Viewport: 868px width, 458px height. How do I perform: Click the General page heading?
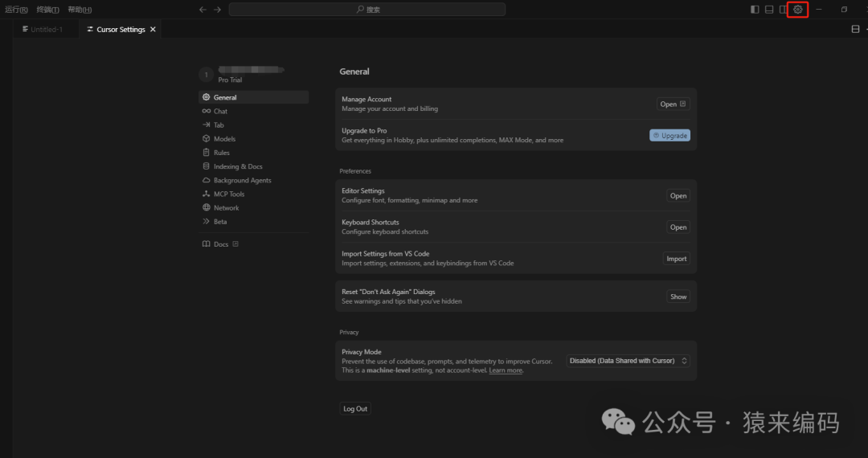pyautogui.click(x=354, y=72)
